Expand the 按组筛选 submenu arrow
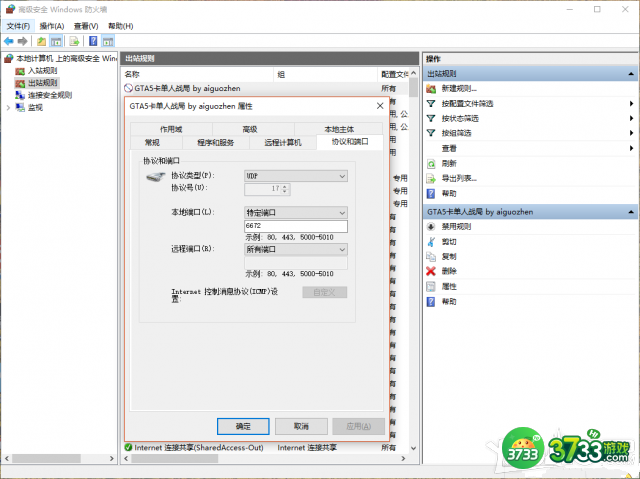 tap(631, 133)
